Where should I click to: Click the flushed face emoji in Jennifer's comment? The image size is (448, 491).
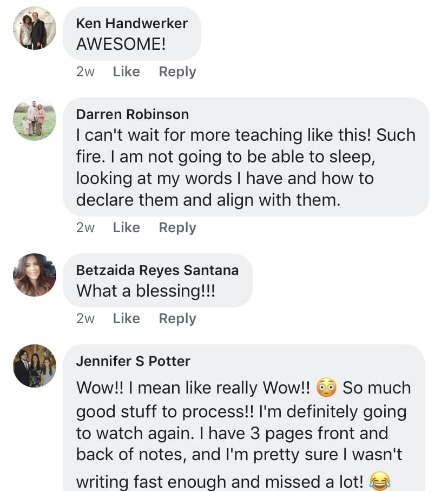[x=326, y=388]
